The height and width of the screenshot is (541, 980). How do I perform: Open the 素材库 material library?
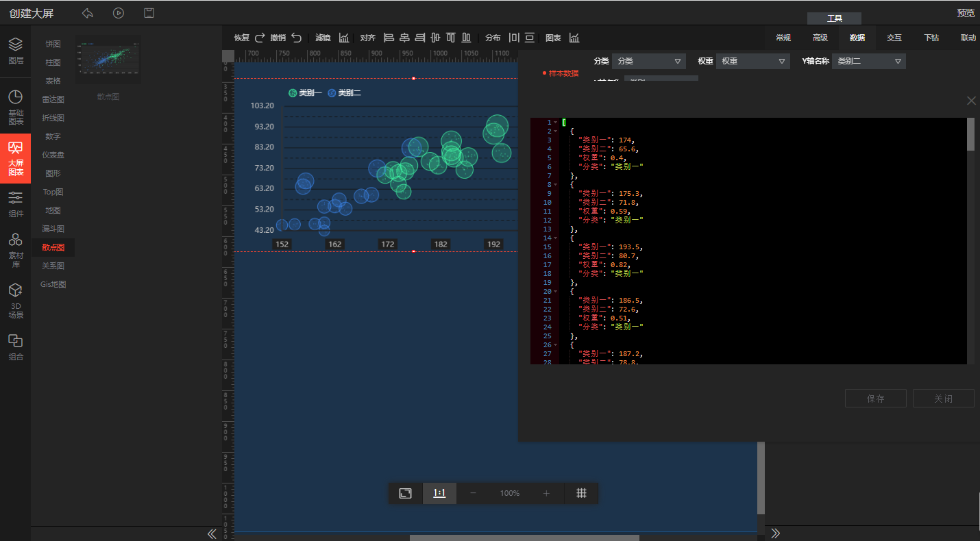pos(16,250)
